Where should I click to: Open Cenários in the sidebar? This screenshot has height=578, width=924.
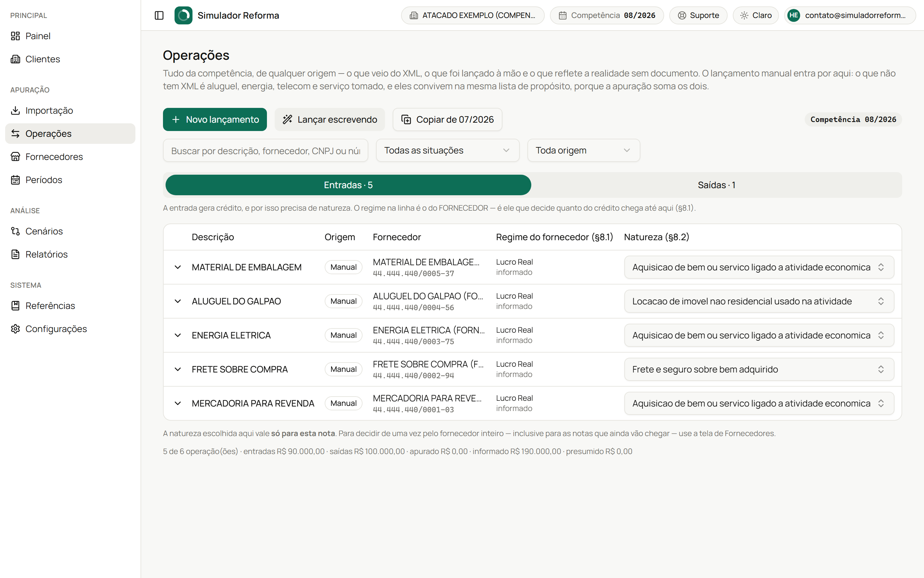pos(70,231)
